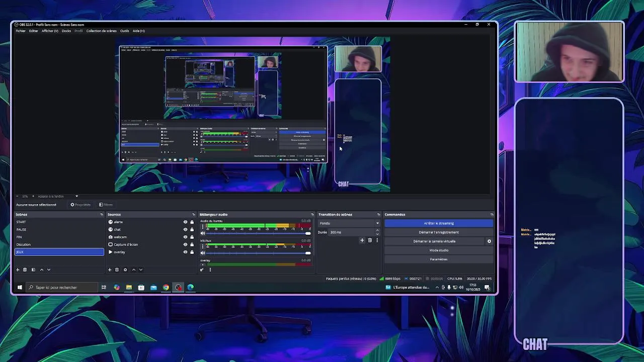This screenshot has width=644, height=362.
Task: Click Démarrer l'enregistrement
Action: pos(439,232)
